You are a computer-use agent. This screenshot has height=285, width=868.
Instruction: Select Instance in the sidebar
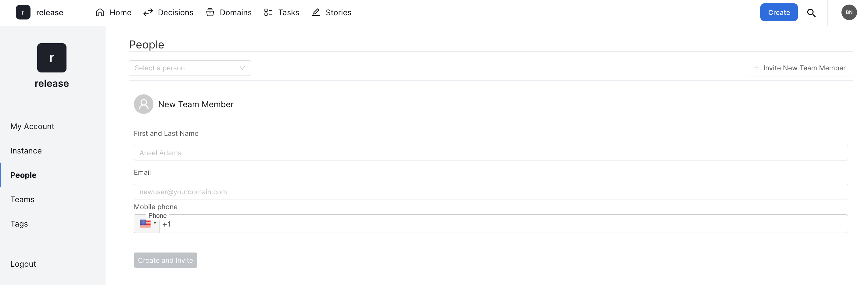click(26, 151)
